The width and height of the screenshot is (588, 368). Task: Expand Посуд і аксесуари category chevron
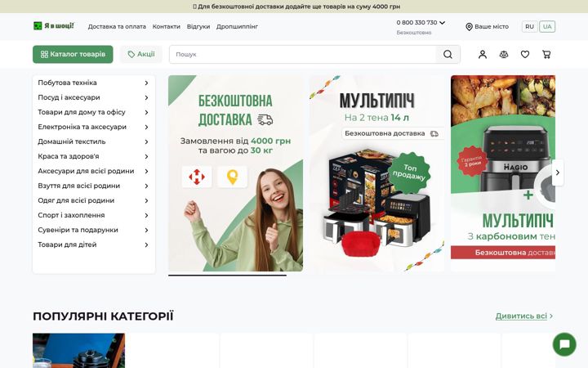(x=146, y=97)
